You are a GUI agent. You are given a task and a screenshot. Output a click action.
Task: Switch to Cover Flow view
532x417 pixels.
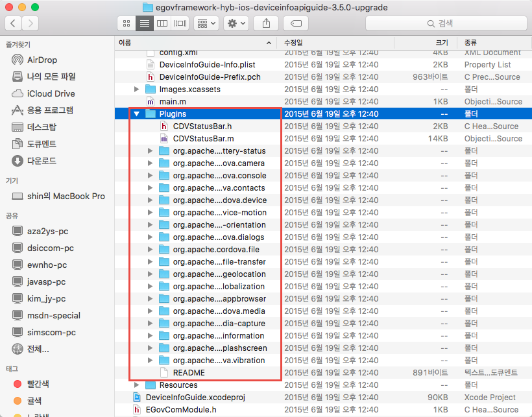point(180,23)
